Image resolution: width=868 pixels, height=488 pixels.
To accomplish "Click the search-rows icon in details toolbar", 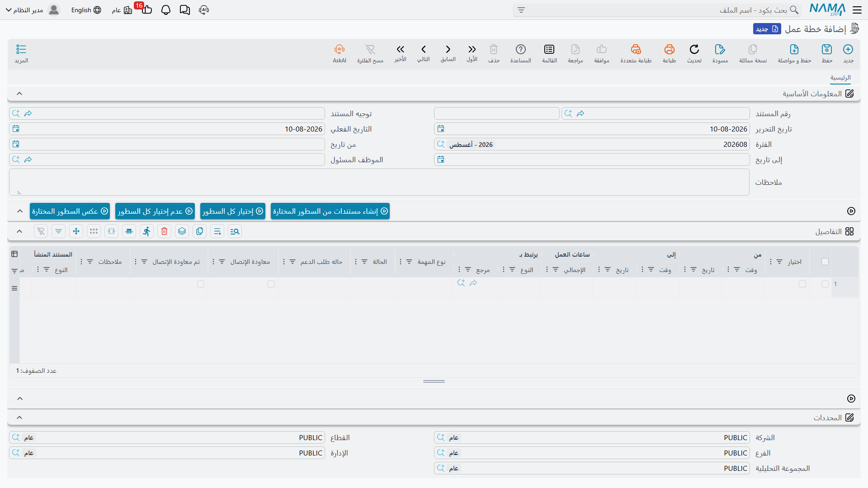I will coord(235,231).
